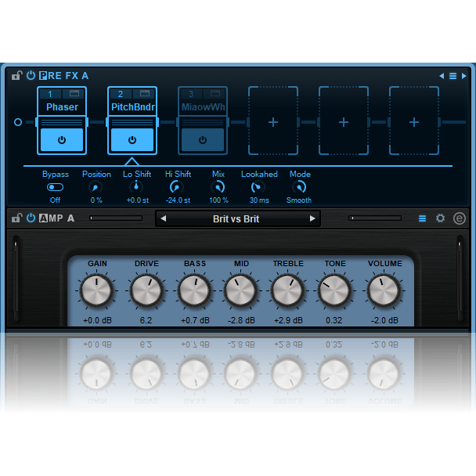Click the Amp A edit 'e' icon

pos(460,218)
